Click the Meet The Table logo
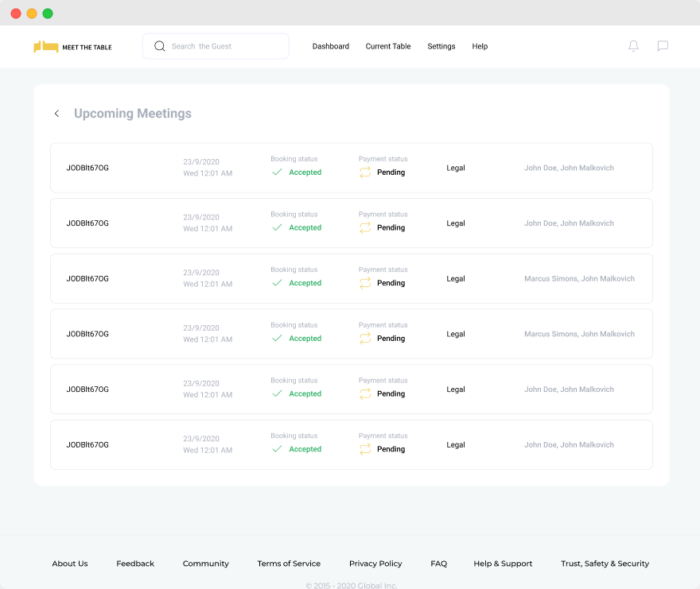700x589 pixels. click(72, 46)
